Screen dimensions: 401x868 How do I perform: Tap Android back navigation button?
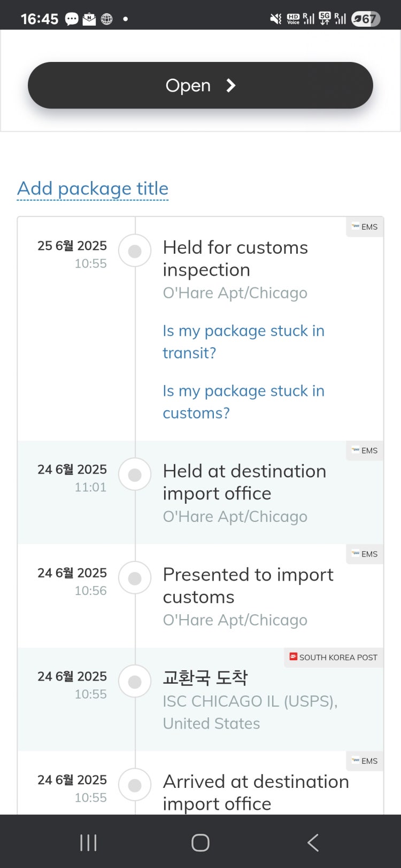click(313, 842)
